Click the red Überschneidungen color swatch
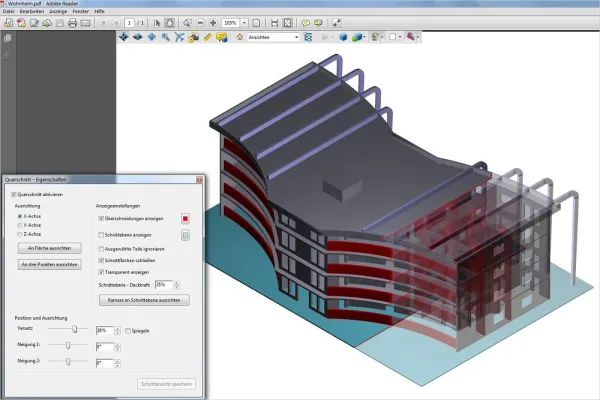This screenshot has height=400, width=600. click(x=185, y=217)
